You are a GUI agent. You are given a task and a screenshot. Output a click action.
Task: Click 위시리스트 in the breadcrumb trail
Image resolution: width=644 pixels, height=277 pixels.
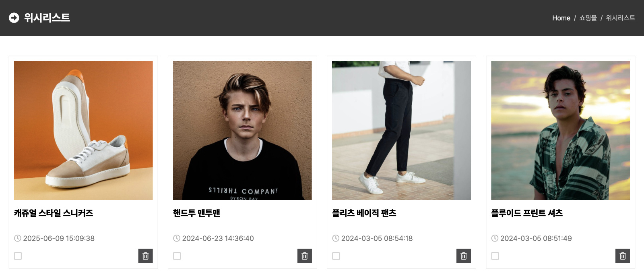620,18
